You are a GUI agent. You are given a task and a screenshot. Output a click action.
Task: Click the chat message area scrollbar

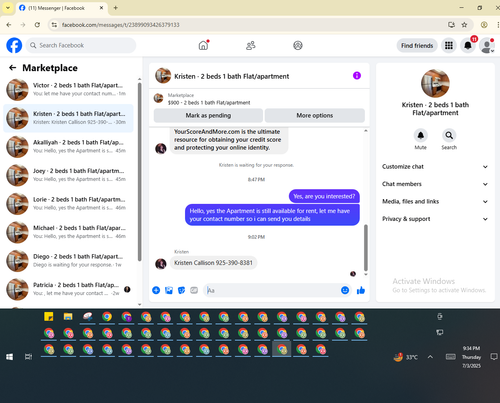[x=366, y=248]
